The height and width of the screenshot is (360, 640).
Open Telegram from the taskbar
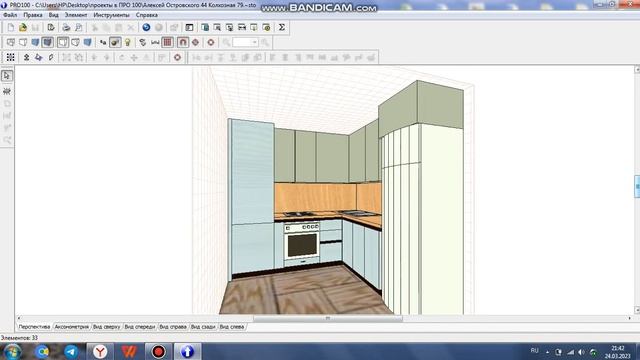[x=71, y=351]
